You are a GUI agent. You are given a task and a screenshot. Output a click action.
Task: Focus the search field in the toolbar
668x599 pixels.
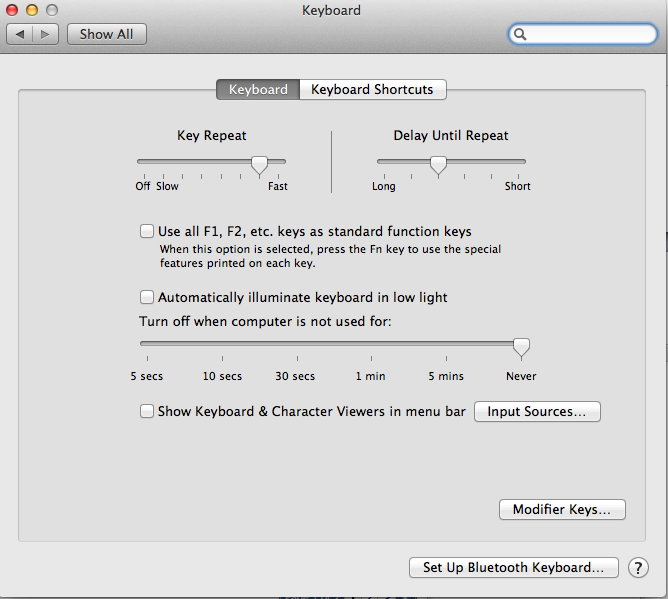tap(582, 34)
